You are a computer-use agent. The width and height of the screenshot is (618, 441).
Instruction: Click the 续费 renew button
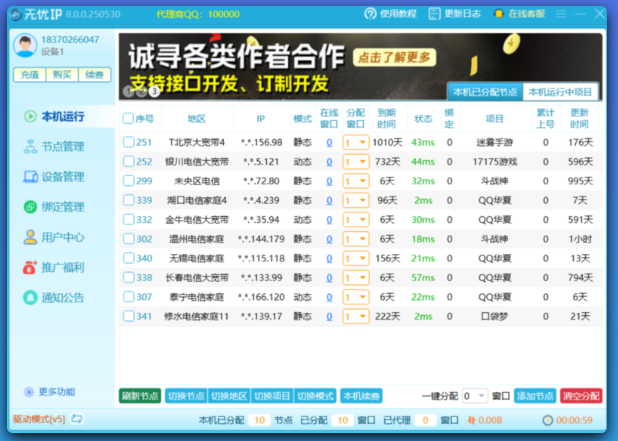point(95,74)
